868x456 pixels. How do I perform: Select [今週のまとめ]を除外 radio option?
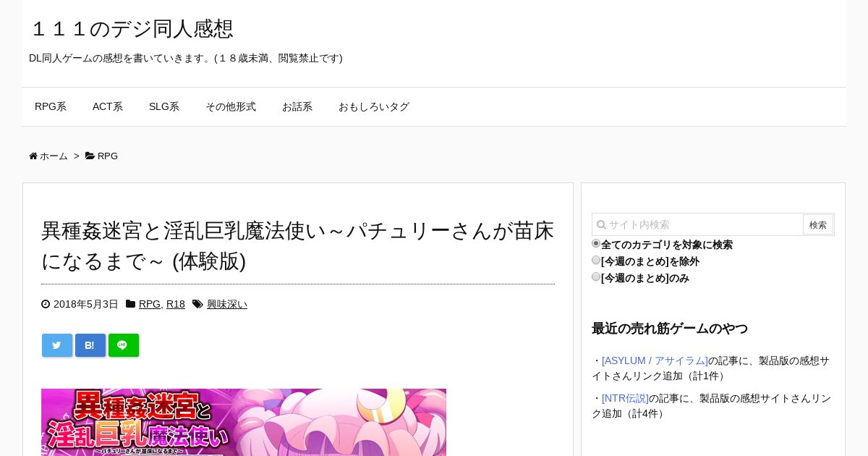click(x=596, y=261)
